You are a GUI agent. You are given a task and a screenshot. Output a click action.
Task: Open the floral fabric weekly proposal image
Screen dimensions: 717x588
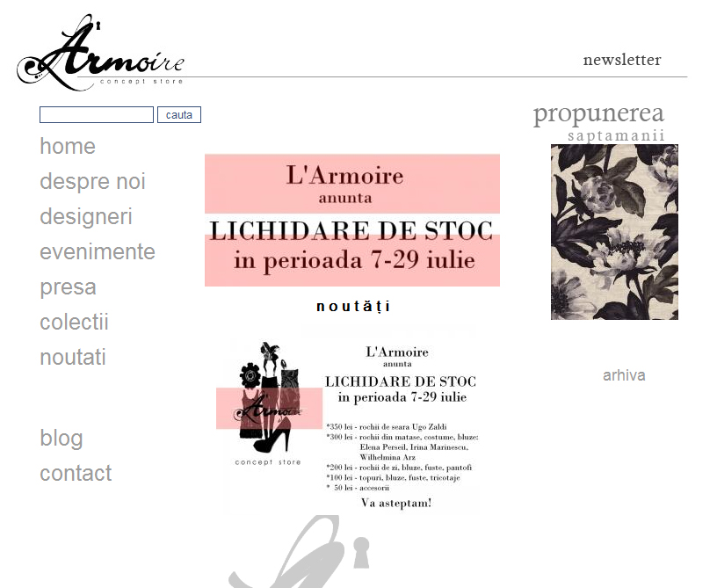pyautogui.click(x=614, y=232)
